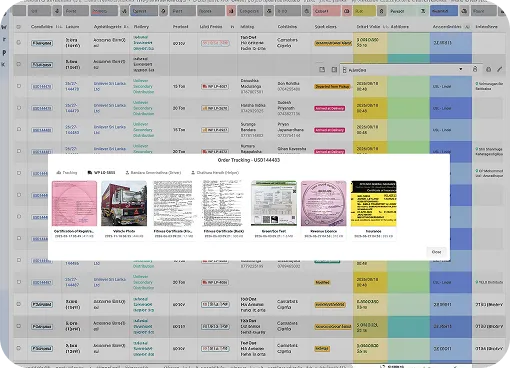The width and height of the screenshot is (510, 368).
Task: Open the Vehicle Photo thumbnail
Action: pos(124,203)
